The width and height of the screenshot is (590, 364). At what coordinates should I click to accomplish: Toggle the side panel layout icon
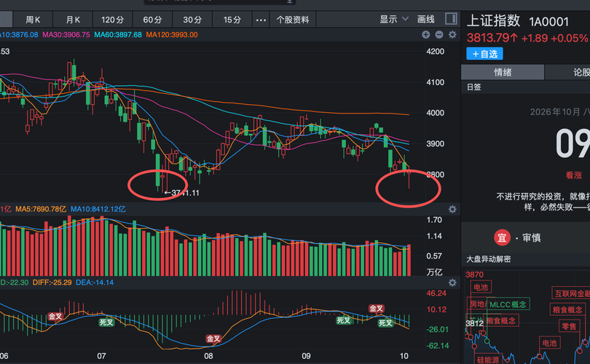coord(451,19)
